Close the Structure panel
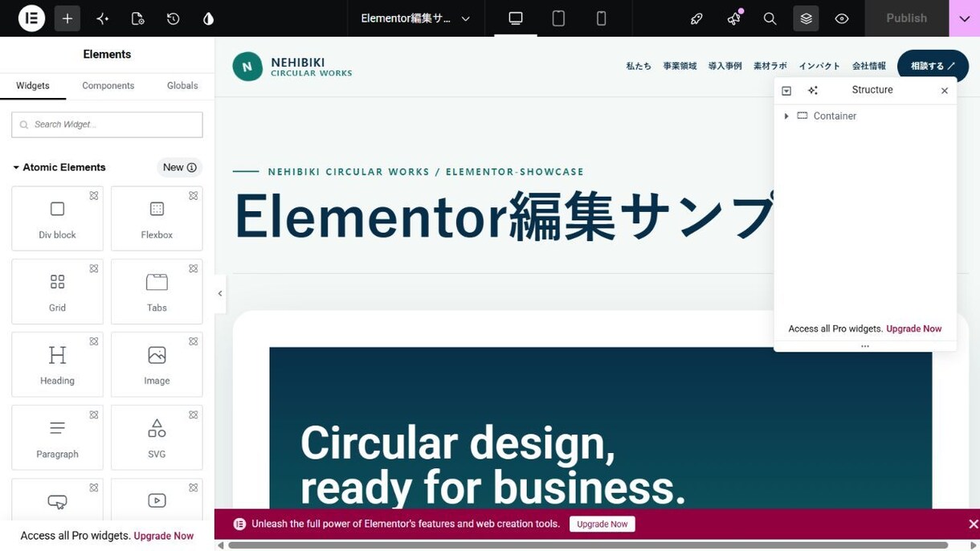 tap(945, 91)
